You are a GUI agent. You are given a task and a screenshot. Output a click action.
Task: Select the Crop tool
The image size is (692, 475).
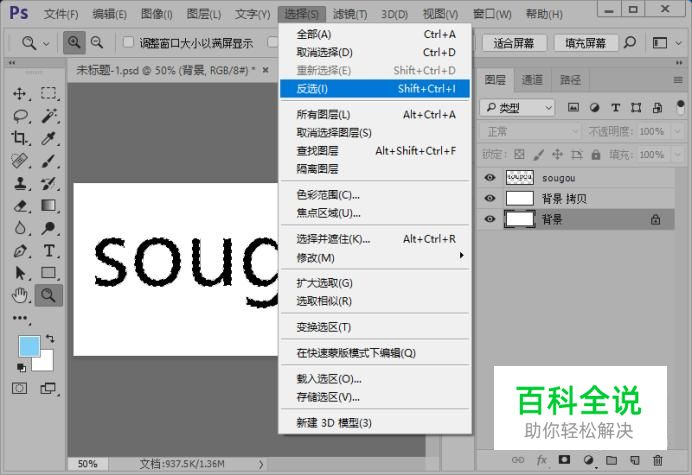coord(19,138)
